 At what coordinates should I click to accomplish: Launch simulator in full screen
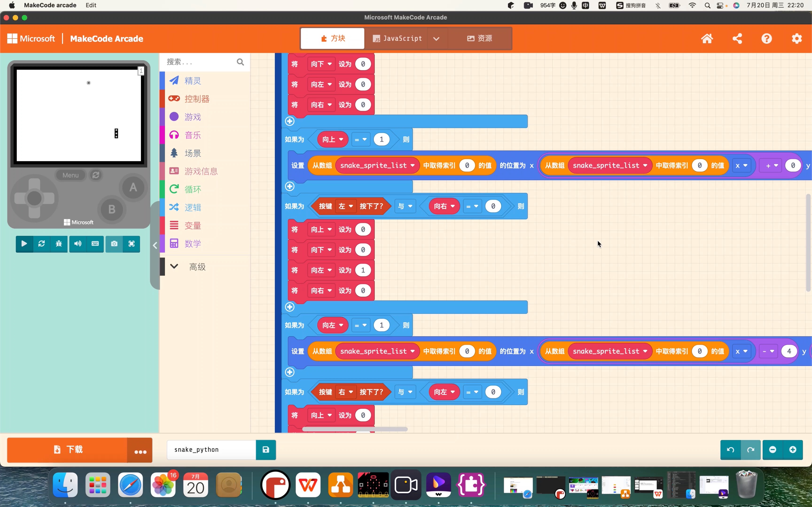tap(132, 244)
